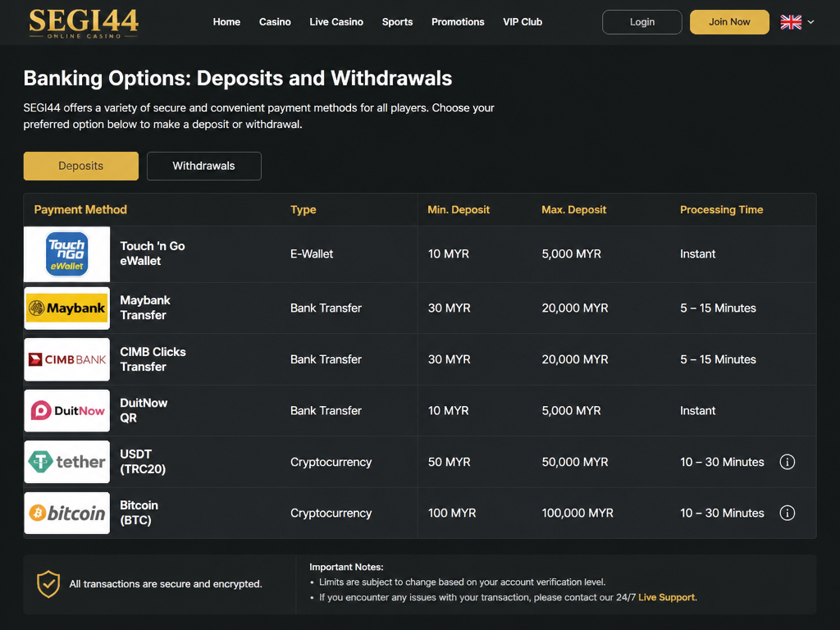Click the Important Notes heading
The height and width of the screenshot is (630, 840).
346,567
